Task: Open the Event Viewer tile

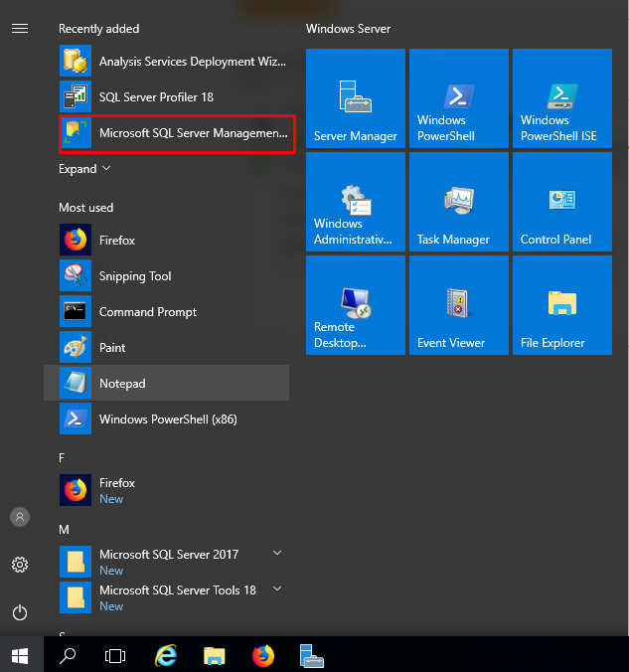Action: tap(459, 305)
